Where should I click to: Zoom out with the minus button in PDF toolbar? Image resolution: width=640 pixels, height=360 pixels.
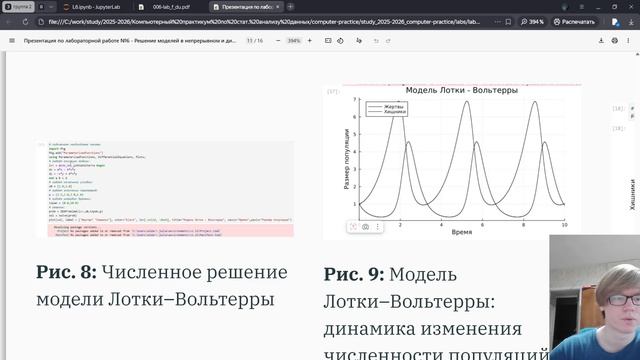coord(278,41)
